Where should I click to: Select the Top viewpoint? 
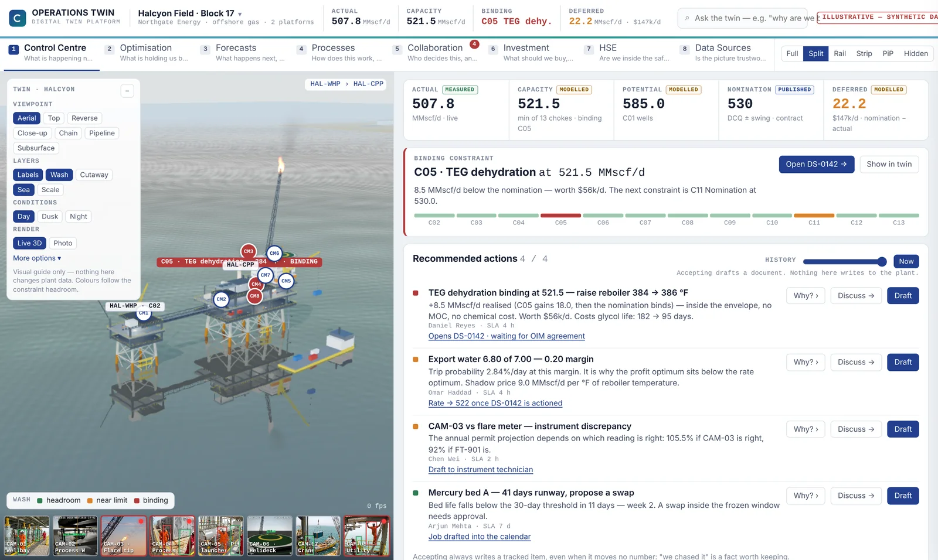(54, 118)
